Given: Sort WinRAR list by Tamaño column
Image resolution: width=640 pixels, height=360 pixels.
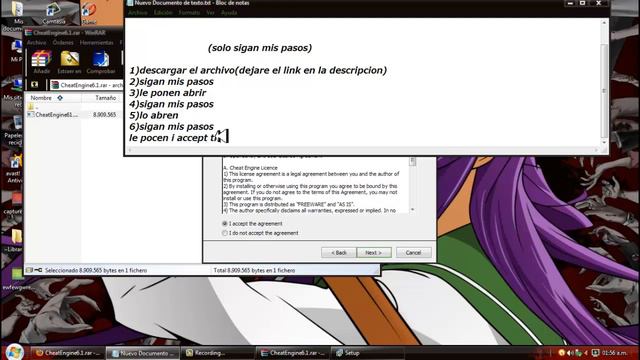Looking at the screenshot, I should (x=103, y=98).
